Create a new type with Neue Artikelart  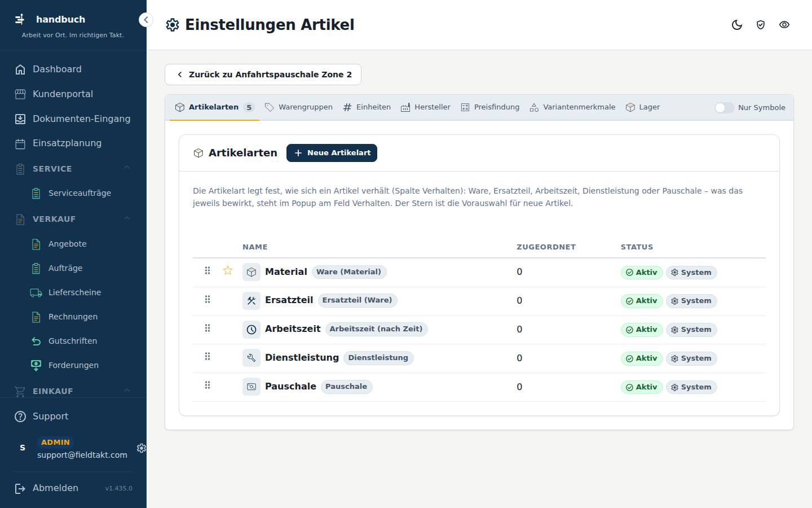(x=332, y=153)
